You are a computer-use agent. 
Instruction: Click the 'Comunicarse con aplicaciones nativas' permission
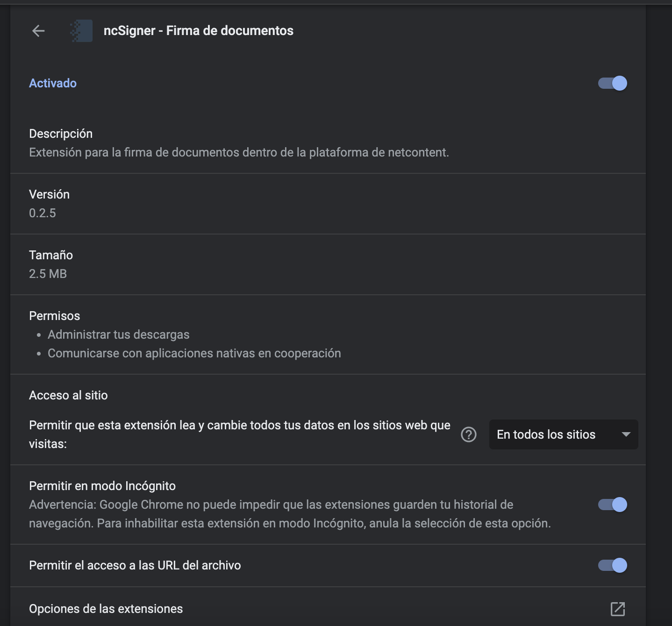[194, 353]
